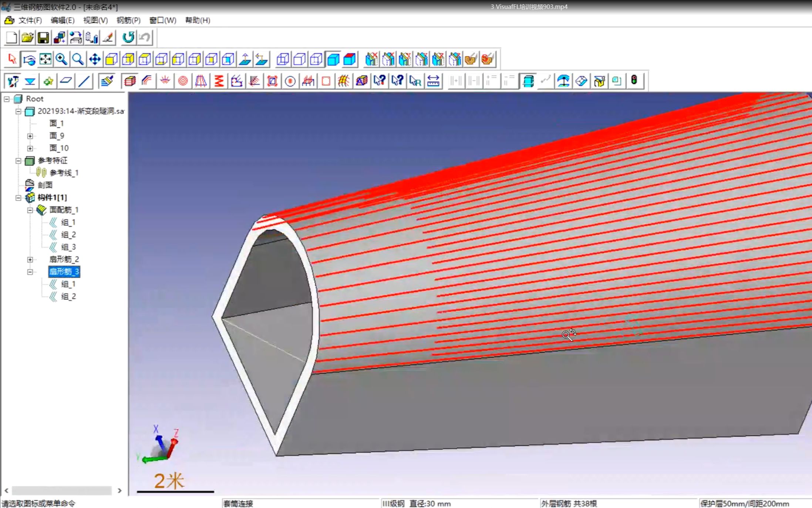Viewport: 812px width, 508px height.
Task: Select the dimension/measurement tool icon
Action: [434, 81]
